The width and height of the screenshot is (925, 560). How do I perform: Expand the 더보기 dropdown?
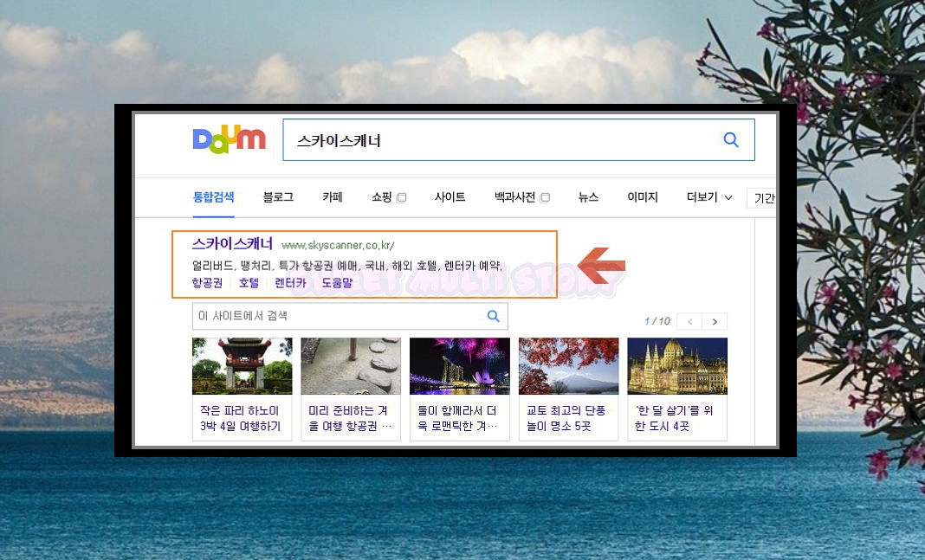pyautogui.click(x=709, y=196)
